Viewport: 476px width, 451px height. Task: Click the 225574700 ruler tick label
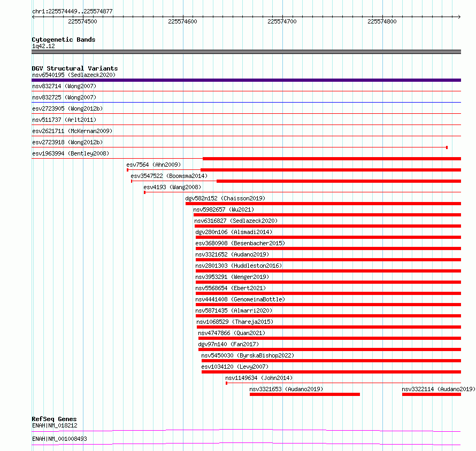coord(282,21)
